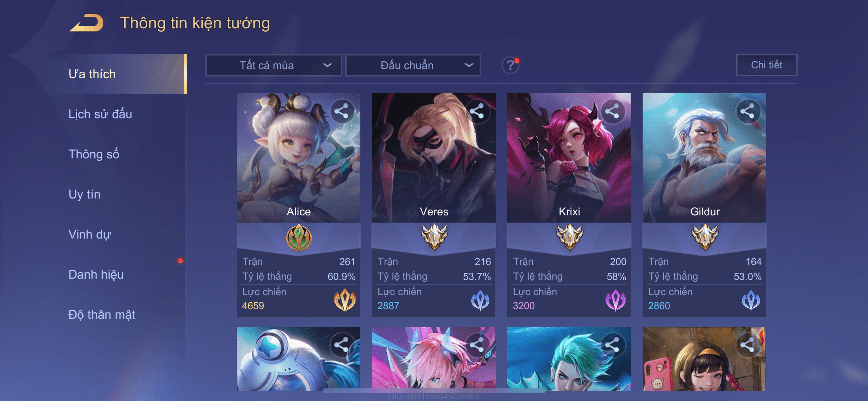Click the Chi tiết button
The image size is (868, 401).
tap(767, 65)
